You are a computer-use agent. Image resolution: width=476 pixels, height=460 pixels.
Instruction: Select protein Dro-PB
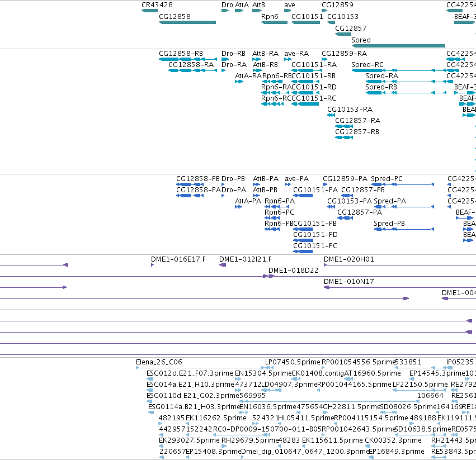coord(233,179)
